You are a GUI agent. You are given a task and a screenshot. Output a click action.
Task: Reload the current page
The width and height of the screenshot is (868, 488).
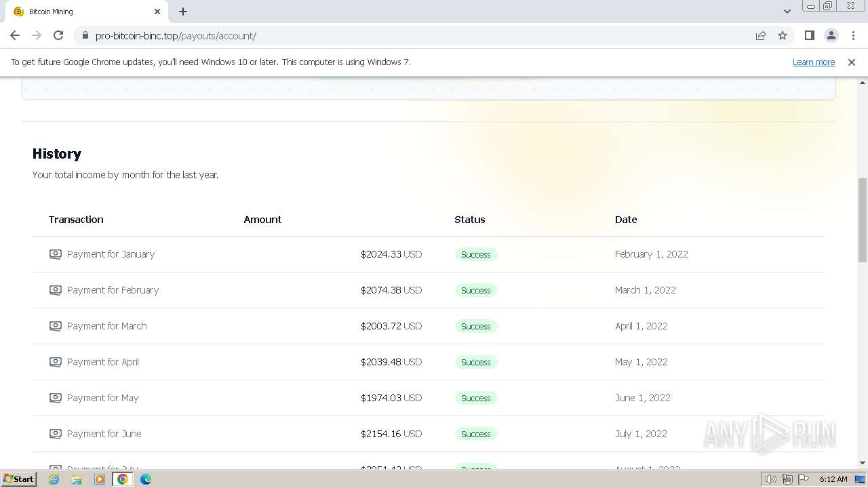(58, 35)
